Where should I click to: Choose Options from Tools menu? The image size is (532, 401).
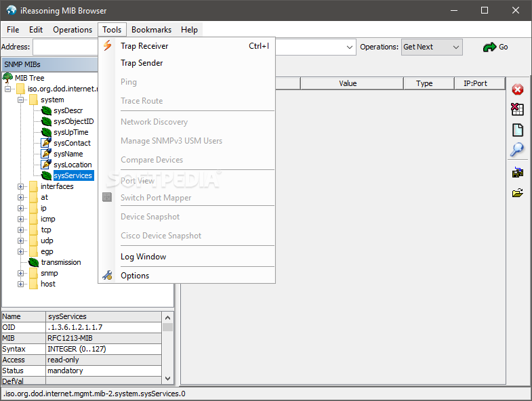click(x=186, y=276)
